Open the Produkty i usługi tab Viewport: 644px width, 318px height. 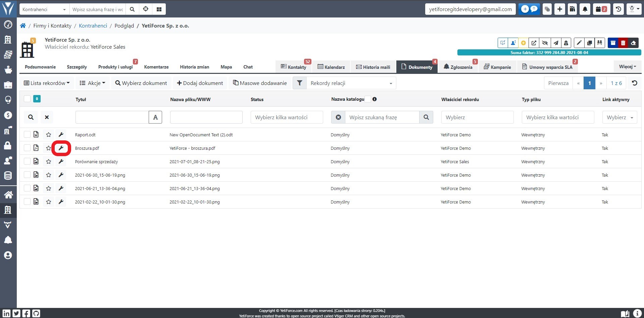click(x=115, y=67)
